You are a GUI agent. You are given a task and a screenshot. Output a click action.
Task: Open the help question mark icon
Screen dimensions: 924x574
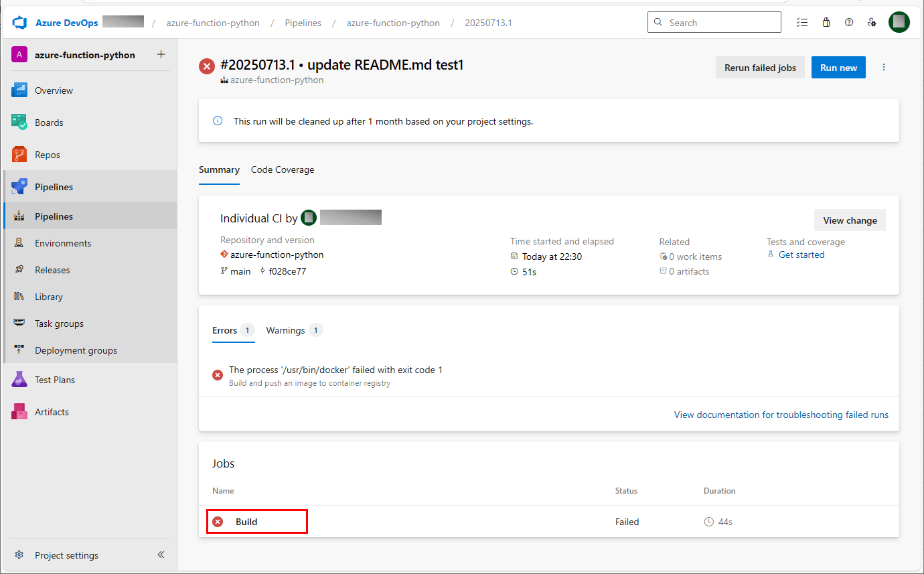click(x=849, y=22)
